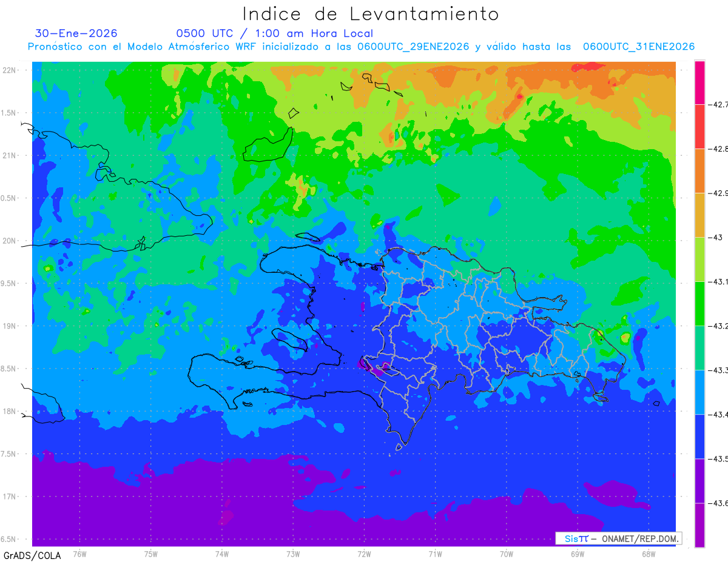Click the light blue swatch between -43.3 and -43.4

pyautogui.click(x=699, y=392)
